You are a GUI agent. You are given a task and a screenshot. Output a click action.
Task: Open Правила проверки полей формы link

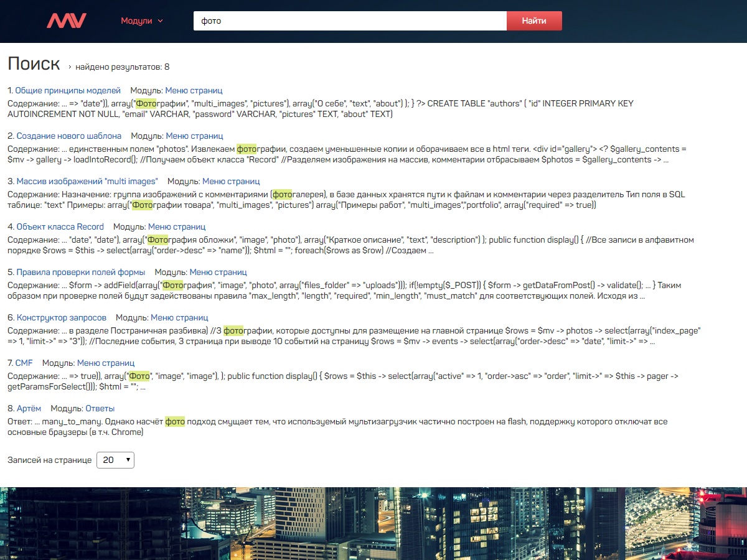click(80, 272)
